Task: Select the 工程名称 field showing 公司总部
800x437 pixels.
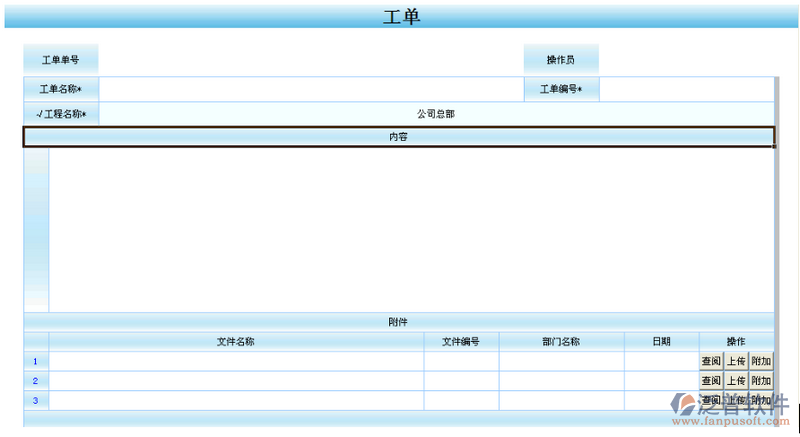Action: 436,114
